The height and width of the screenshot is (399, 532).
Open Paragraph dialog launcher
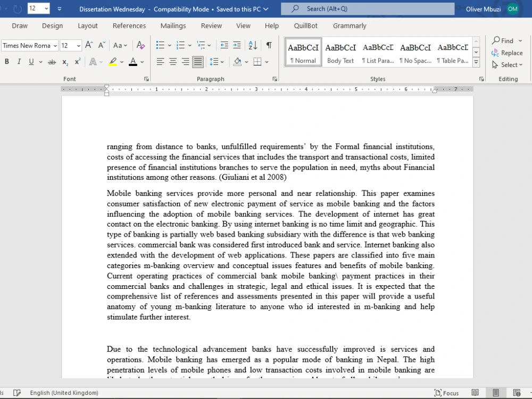(x=275, y=79)
